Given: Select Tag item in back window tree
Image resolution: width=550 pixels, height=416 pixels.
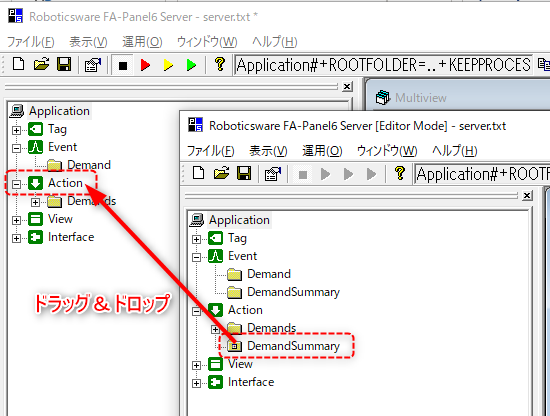Looking at the screenshot, I should (57, 129).
